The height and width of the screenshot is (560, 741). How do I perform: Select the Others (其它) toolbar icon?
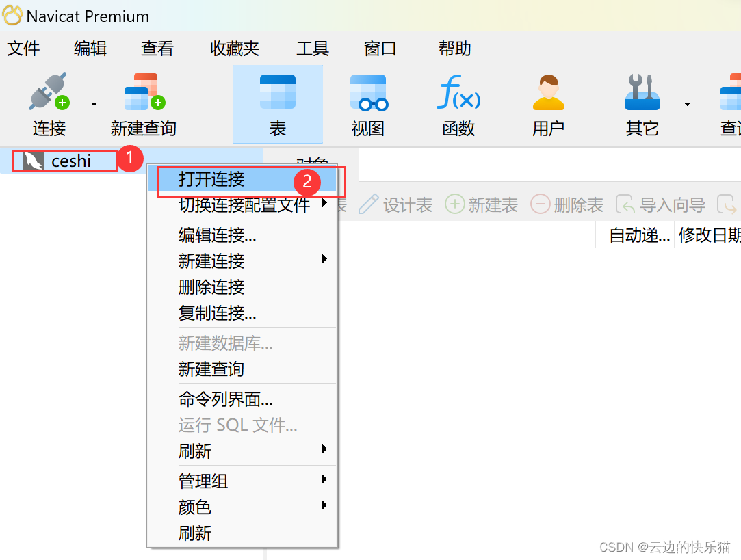pyautogui.click(x=642, y=92)
